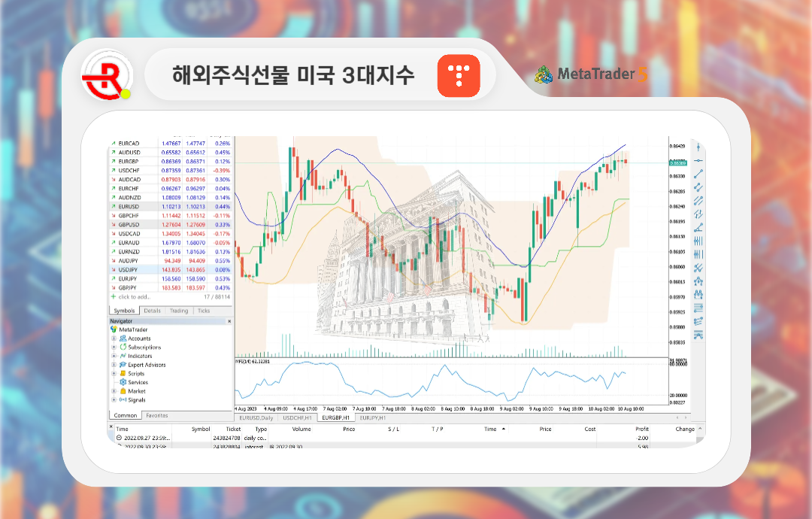Click the minus icon on 2022.09.27 history row

(119, 438)
